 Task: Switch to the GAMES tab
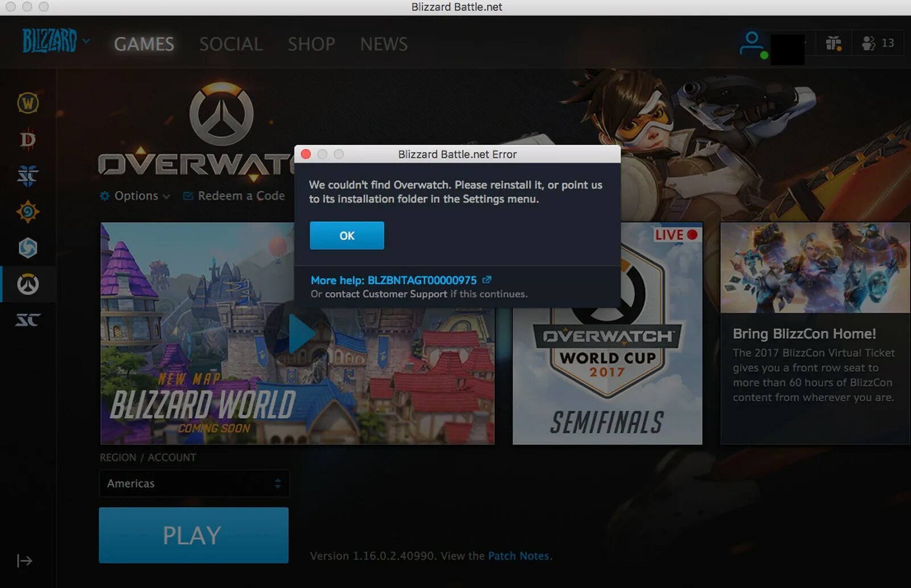click(144, 44)
